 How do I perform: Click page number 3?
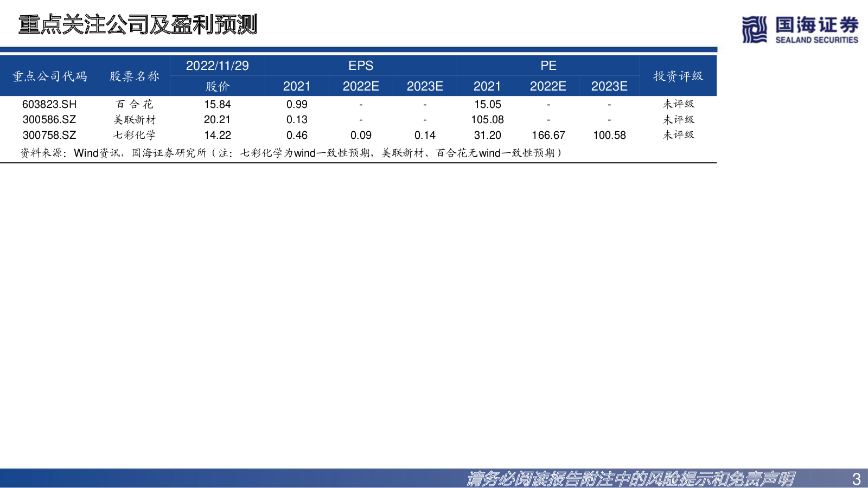click(857, 479)
